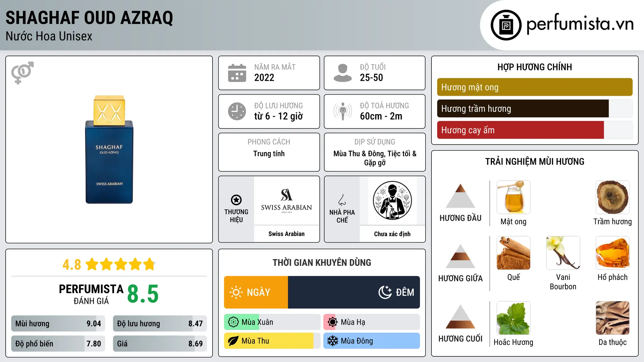Click the unisex gender symbol icon
644x362 pixels.
tap(22, 73)
